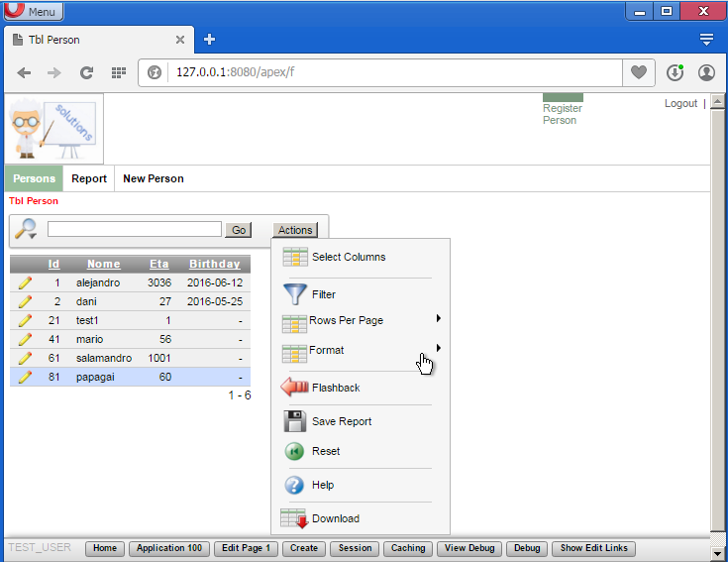Screen dimensions: 728x562
Task: Click the View Debug button
Action: coord(469,548)
